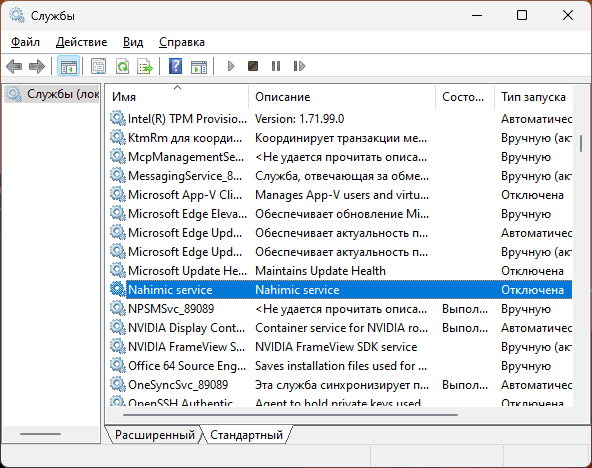Restart the service with the restart icon
Image resolution: width=592 pixels, height=468 pixels.
click(x=299, y=66)
